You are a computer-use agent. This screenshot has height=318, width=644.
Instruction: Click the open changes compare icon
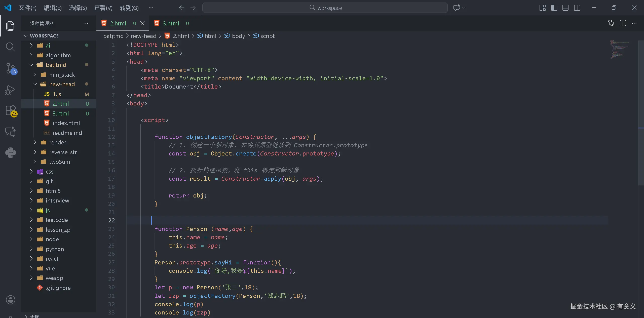(x=611, y=23)
